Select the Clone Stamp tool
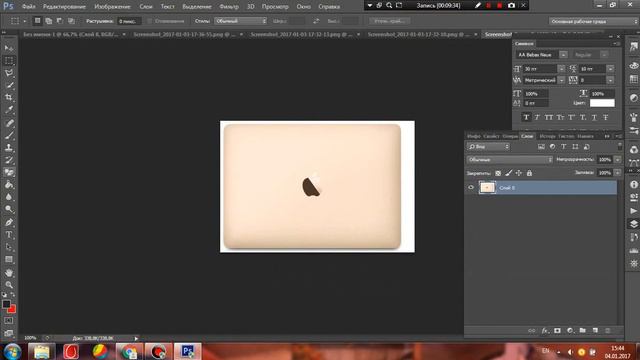Viewport: 640px width, 360px height. coord(9,147)
